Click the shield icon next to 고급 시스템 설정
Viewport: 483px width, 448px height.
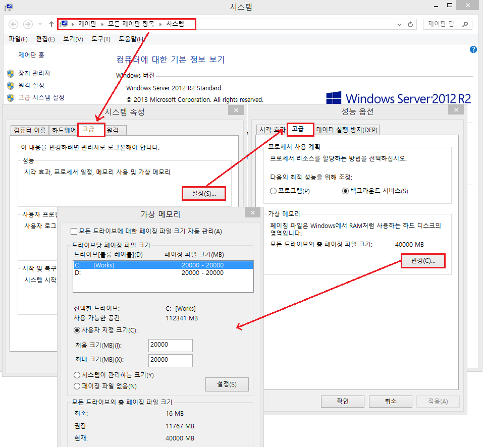pos(11,98)
